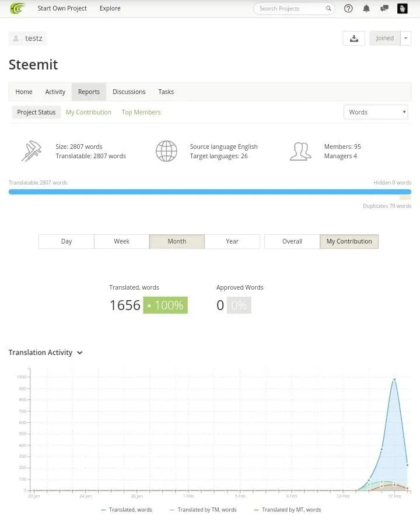
Task: Toggle 'Translated by TM, words' legend
Action: click(203, 510)
